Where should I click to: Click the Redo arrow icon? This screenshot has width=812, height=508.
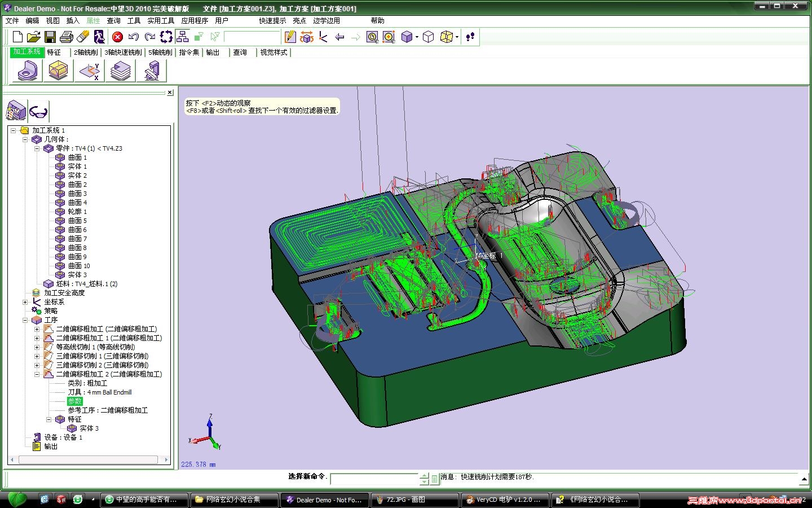pyautogui.click(x=150, y=37)
